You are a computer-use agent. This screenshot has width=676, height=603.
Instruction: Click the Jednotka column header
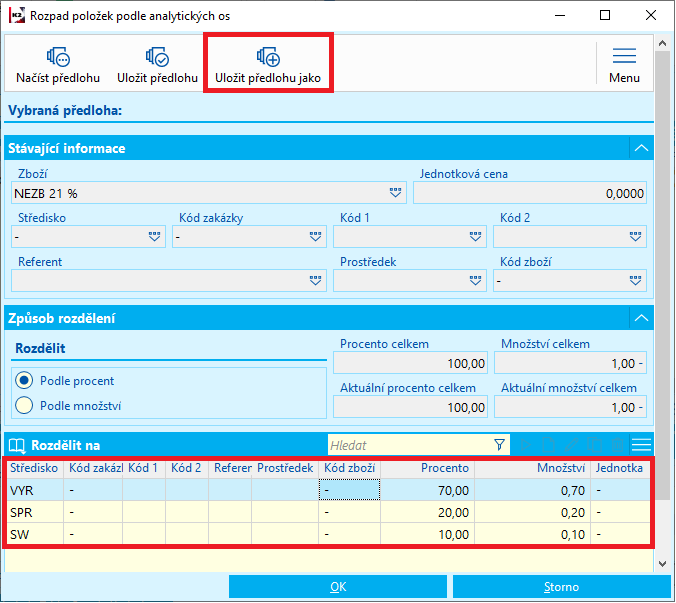point(620,468)
